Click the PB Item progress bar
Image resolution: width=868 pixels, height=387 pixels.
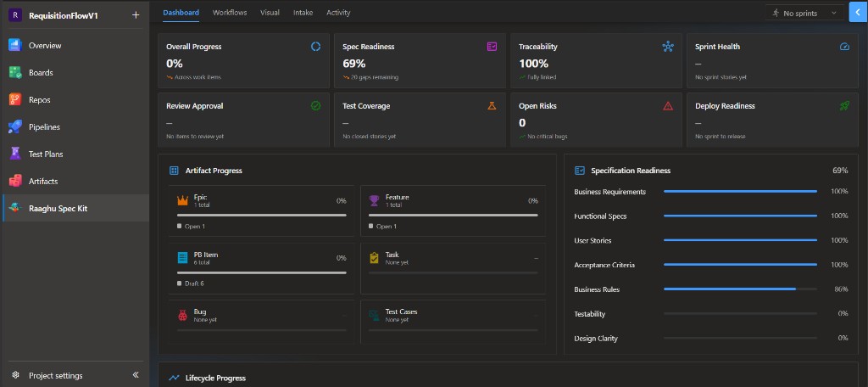pyautogui.click(x=262, y=272)
